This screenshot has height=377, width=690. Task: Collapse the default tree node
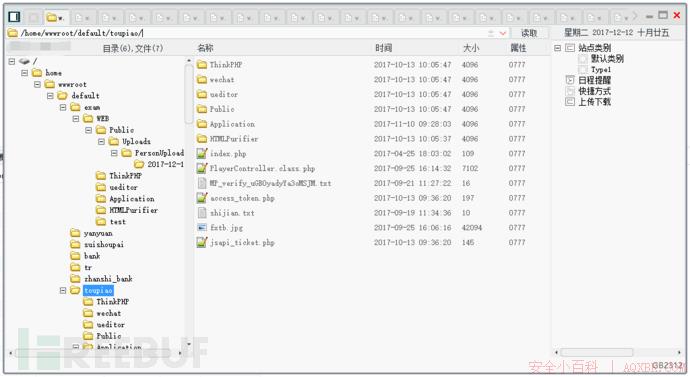[50, 95]
